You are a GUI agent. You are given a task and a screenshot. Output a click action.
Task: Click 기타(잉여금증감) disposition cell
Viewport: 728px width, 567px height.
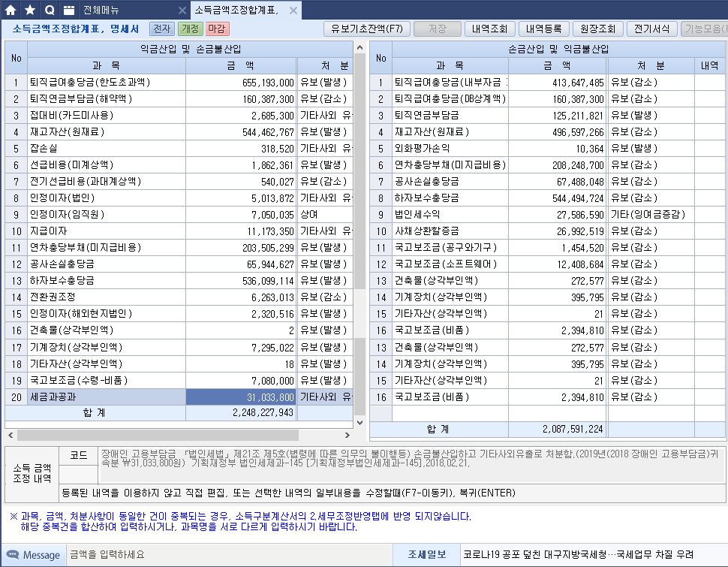tap(651, 214)
